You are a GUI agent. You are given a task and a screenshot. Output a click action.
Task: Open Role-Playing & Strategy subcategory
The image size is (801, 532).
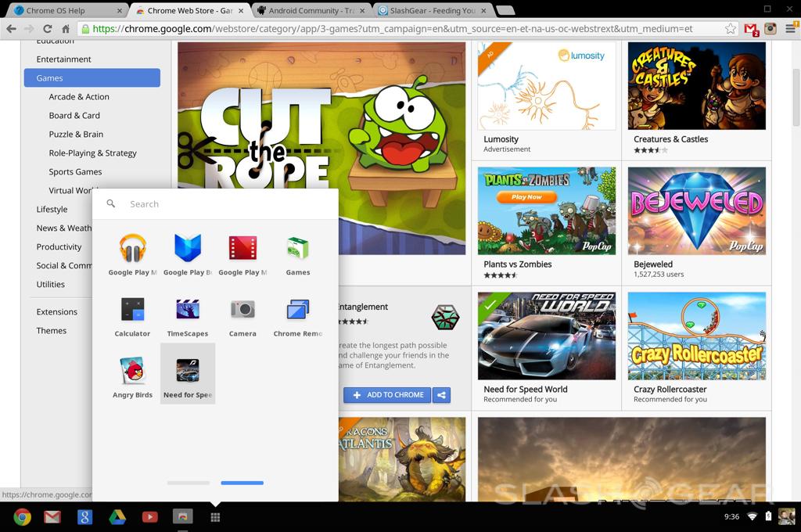[x=92, y=153]
